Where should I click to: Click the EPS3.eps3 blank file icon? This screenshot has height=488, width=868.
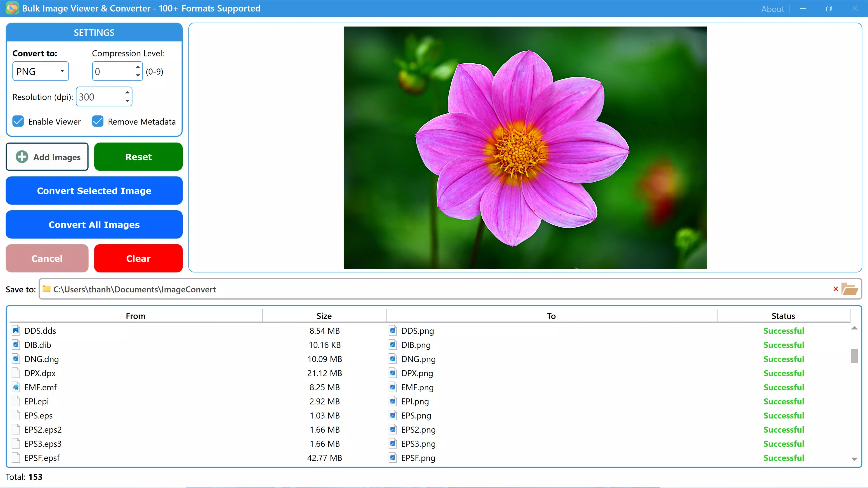(x=16, y=443)
